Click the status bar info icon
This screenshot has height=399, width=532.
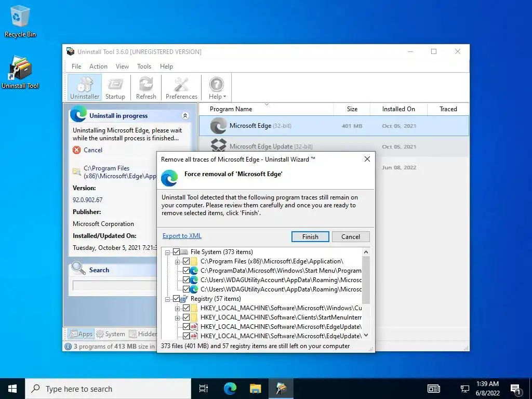coord(68,347)
